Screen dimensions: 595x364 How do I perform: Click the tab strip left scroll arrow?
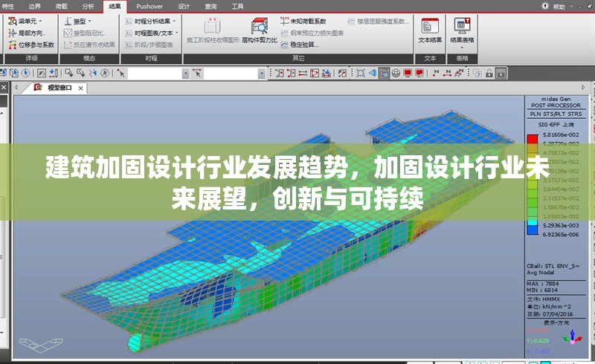pos(16,88)
